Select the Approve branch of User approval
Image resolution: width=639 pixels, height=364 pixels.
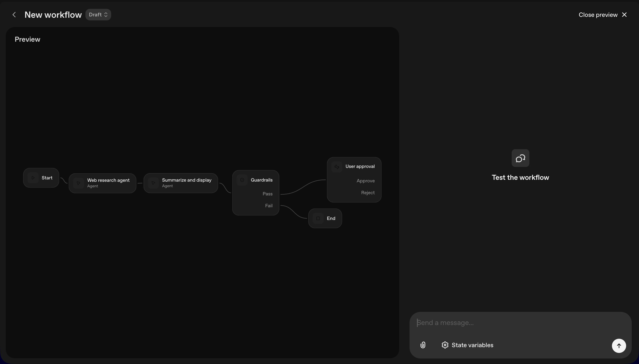(x=365, y=181)
